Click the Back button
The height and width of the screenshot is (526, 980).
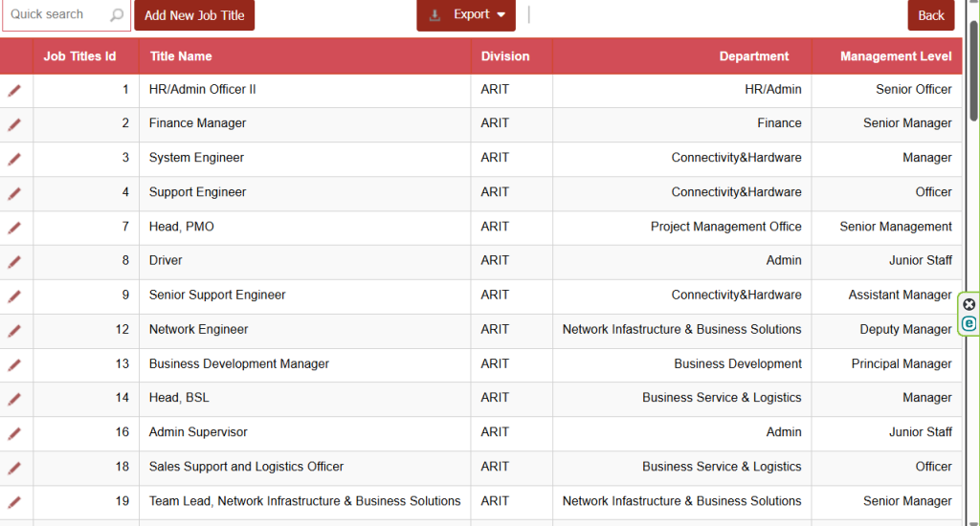[931, 15]
